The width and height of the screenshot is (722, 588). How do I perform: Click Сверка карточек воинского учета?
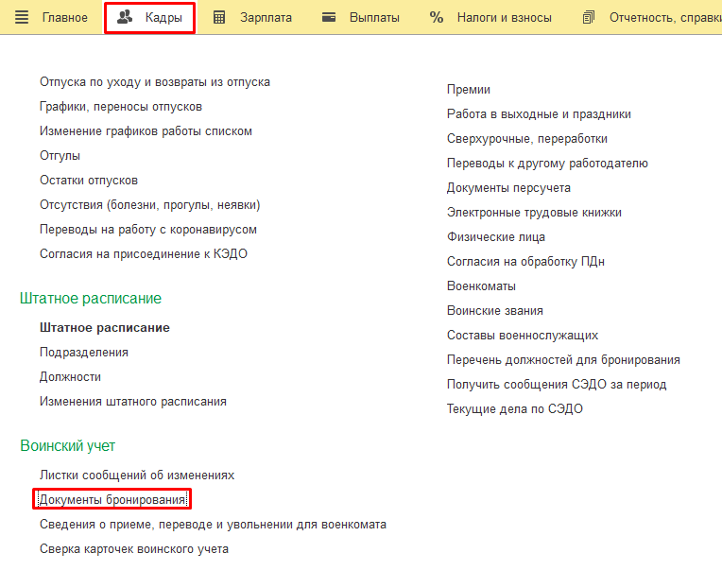(x=133, y=549)
